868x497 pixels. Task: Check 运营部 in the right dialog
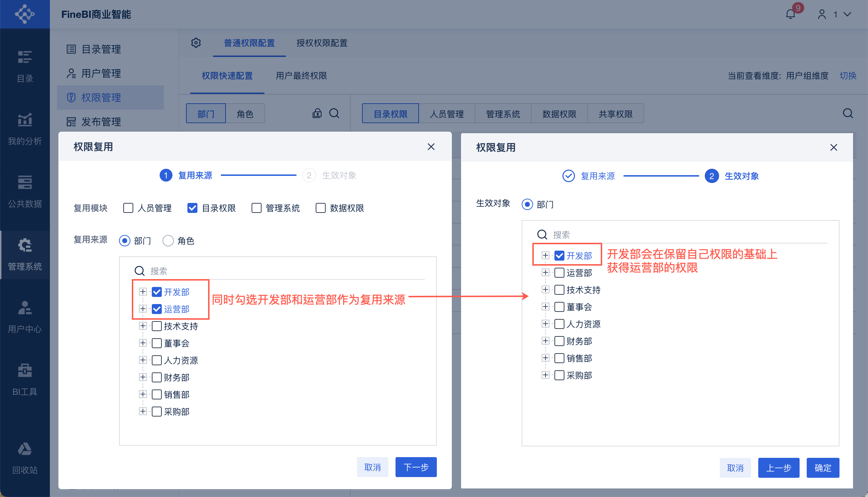[x=559, y=273]
